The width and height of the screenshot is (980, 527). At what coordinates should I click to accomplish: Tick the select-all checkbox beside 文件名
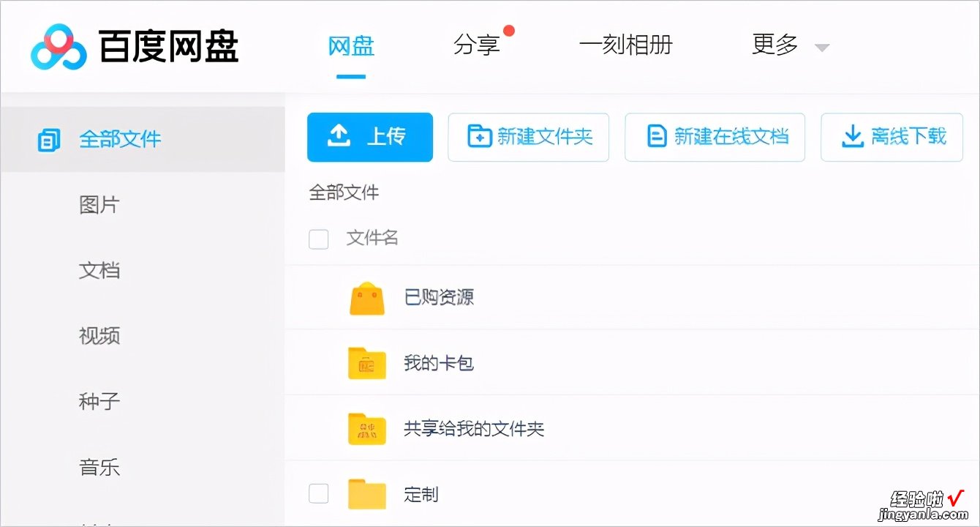pos(319,239)
